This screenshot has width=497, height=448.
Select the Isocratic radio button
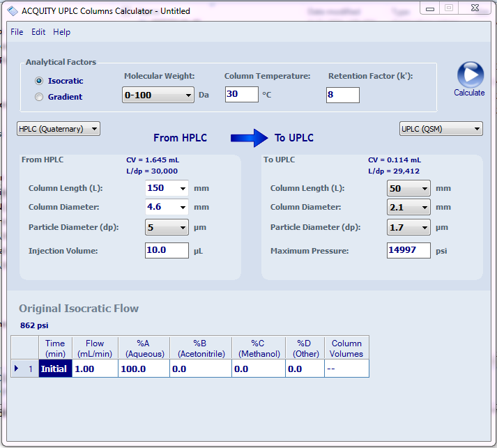(39, 81)
